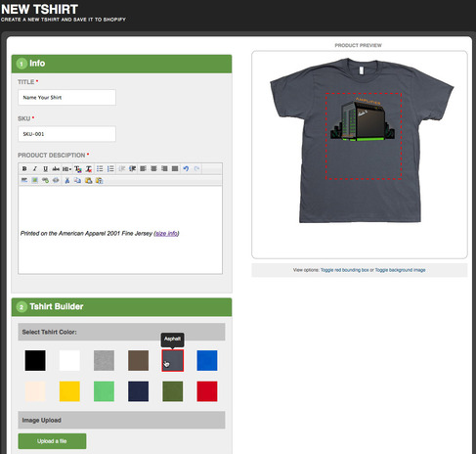Cut selected text with scissors icon
Screen dimensions: 476x454
point(67,180)
